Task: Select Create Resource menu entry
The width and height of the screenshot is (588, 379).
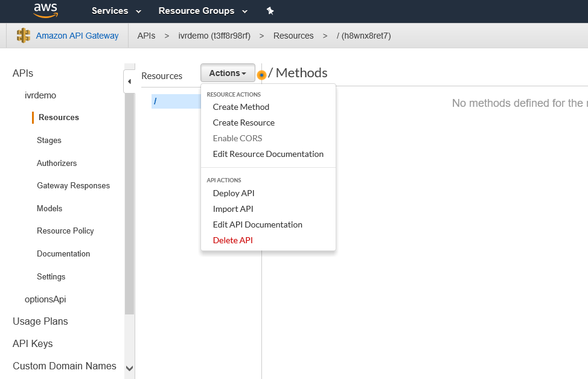Action: (243, 123)
